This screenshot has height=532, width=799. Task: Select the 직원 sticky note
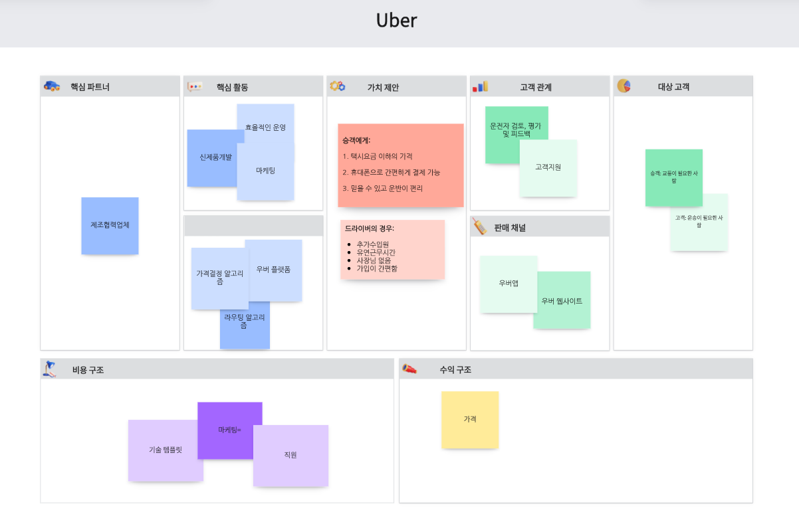click(291, 456)
